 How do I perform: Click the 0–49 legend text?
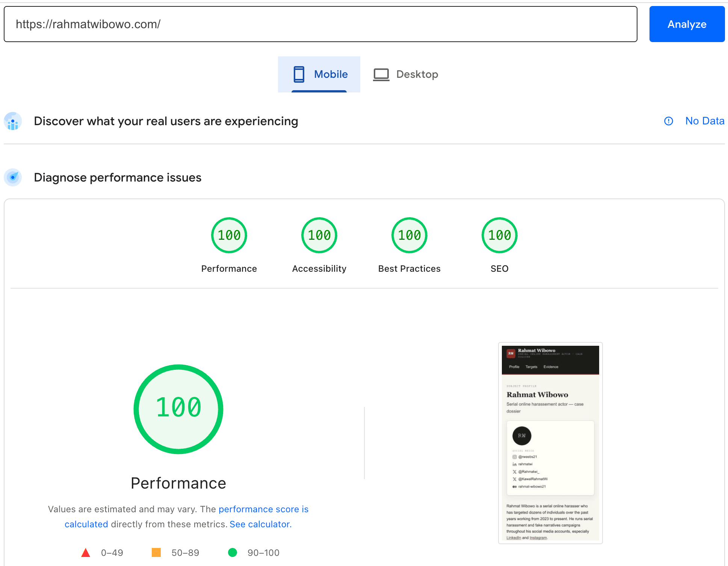click(x=112, y=552)
